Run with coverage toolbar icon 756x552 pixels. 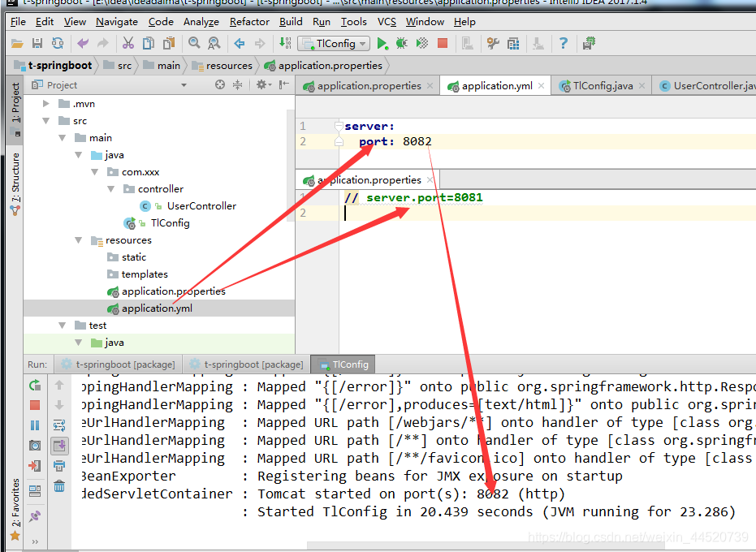[x=422, y=43]
